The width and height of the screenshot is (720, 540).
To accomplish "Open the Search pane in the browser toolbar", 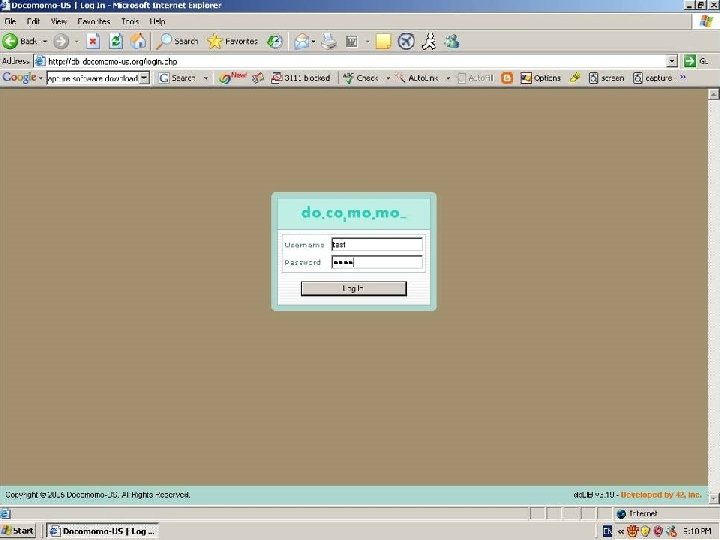I will 177,41.
